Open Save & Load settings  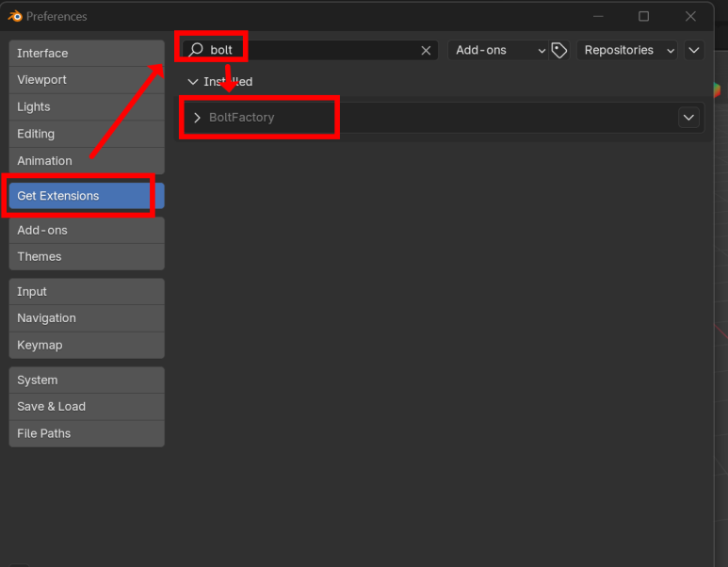coord(87,407)
